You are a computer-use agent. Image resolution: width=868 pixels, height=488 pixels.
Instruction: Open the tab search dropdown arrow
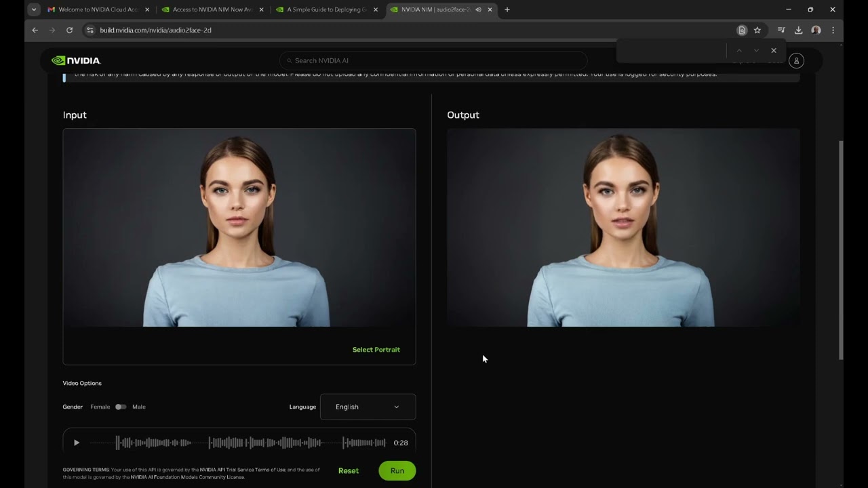[x=33, y=9]
